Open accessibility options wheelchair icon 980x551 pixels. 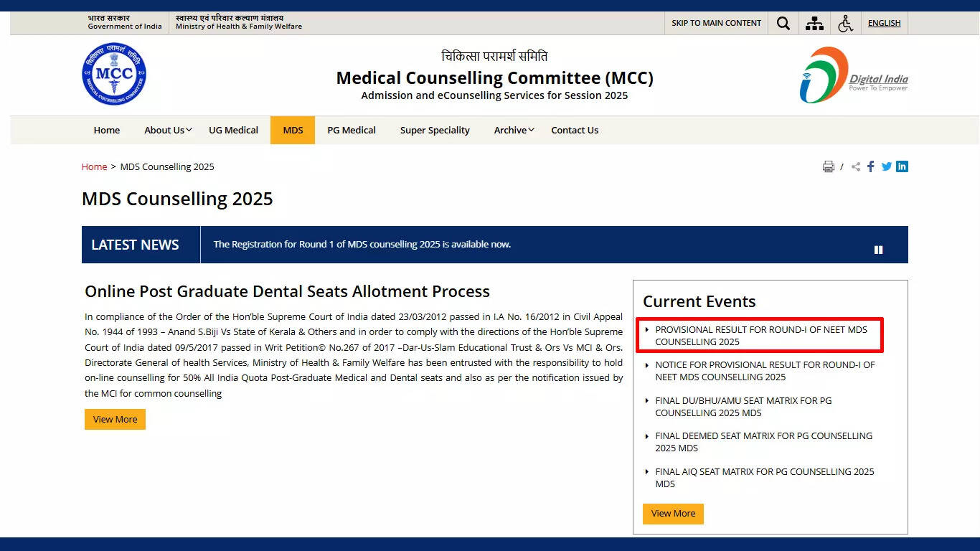[846, 23]
